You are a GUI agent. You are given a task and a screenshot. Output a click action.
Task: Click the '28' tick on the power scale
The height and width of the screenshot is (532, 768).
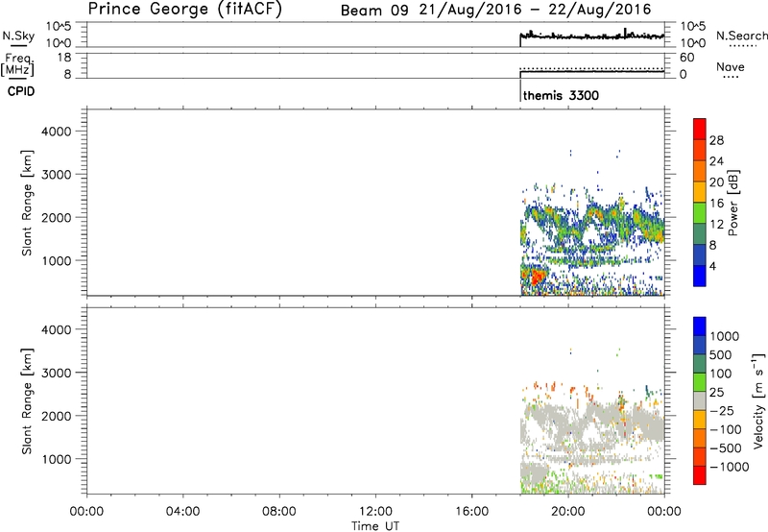716,140
